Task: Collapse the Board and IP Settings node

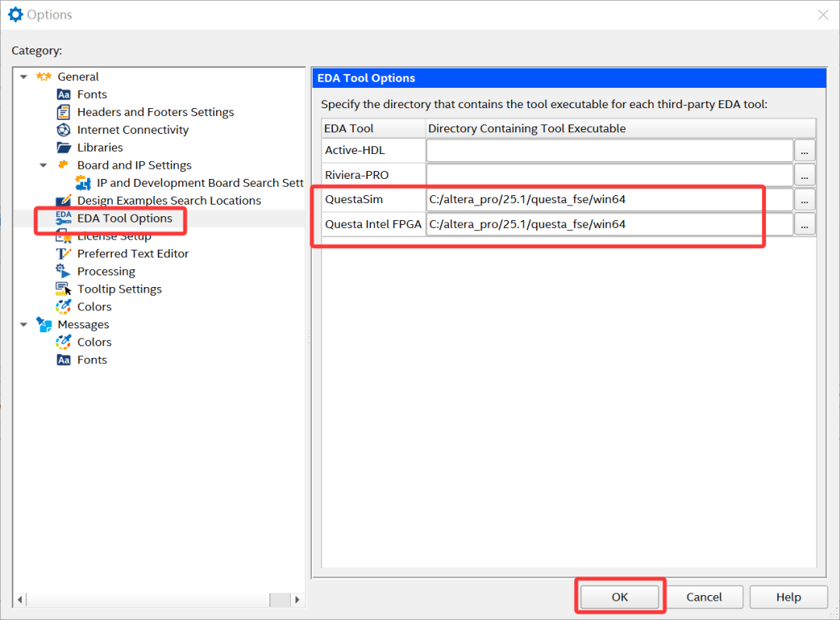Action: [44, 165]
